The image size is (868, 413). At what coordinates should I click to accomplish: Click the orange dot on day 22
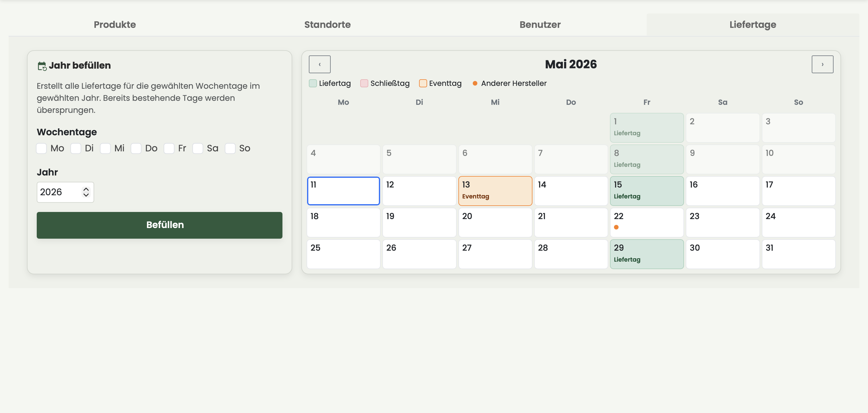[616, 227]
